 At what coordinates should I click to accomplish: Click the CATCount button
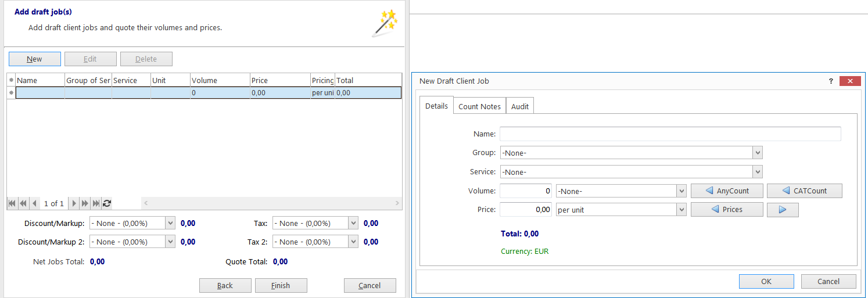805,191
